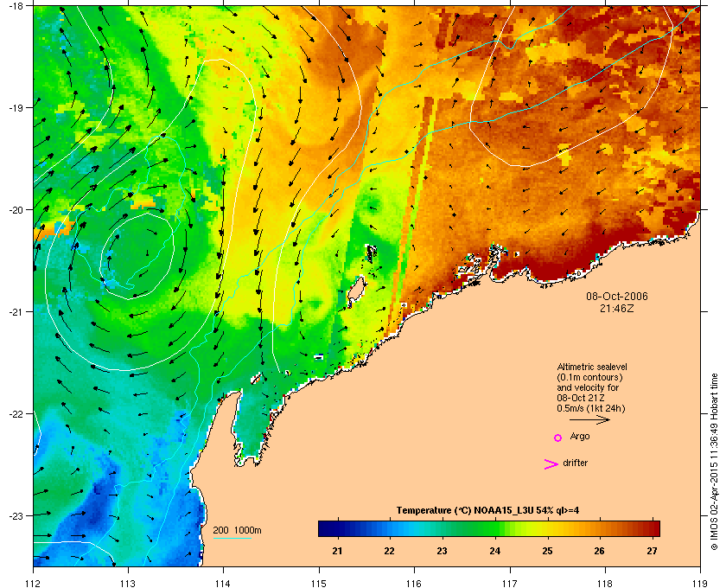Click the longitude axis label 119
This screenshot has height=588, width=726.
[700, 584]
